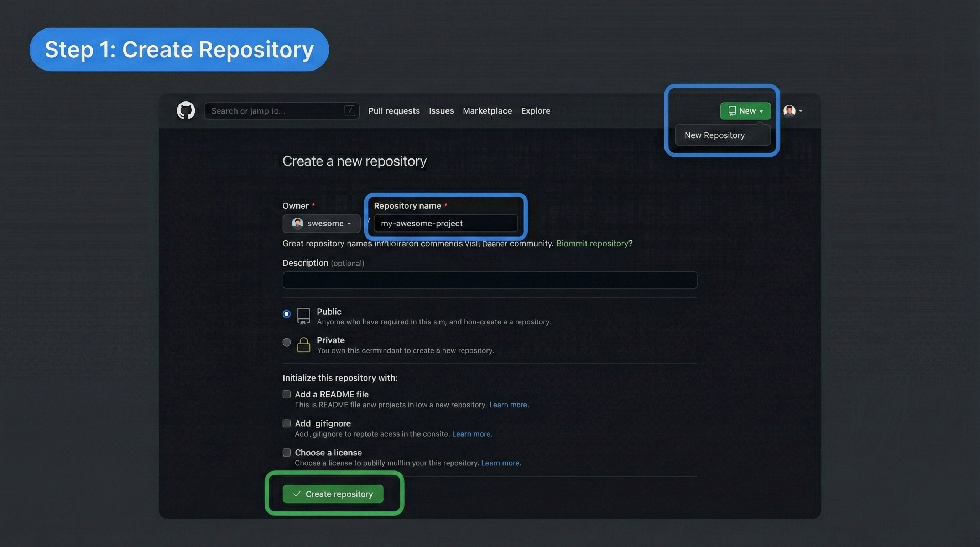The image size is (980, 547).
Task: Click the repository icon beside Public
Action: coord(303,316)
